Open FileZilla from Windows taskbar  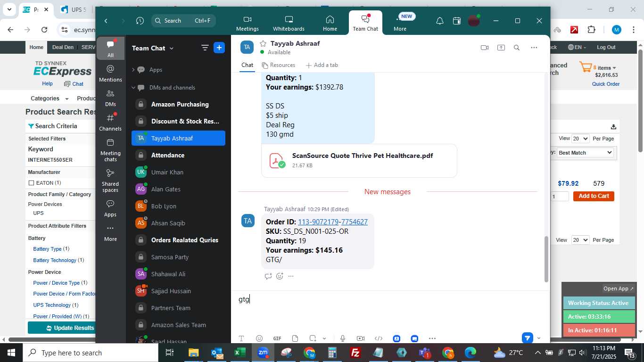click(355, 353)
